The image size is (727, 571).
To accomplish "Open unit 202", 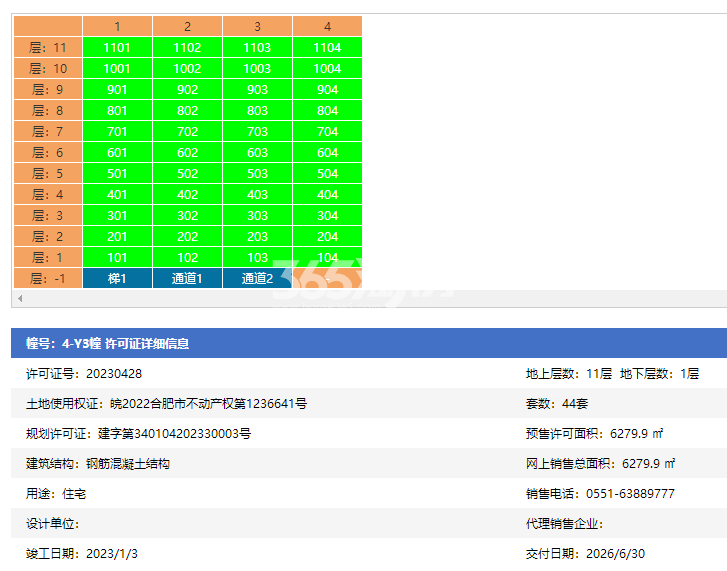I will tap(187, 236).
